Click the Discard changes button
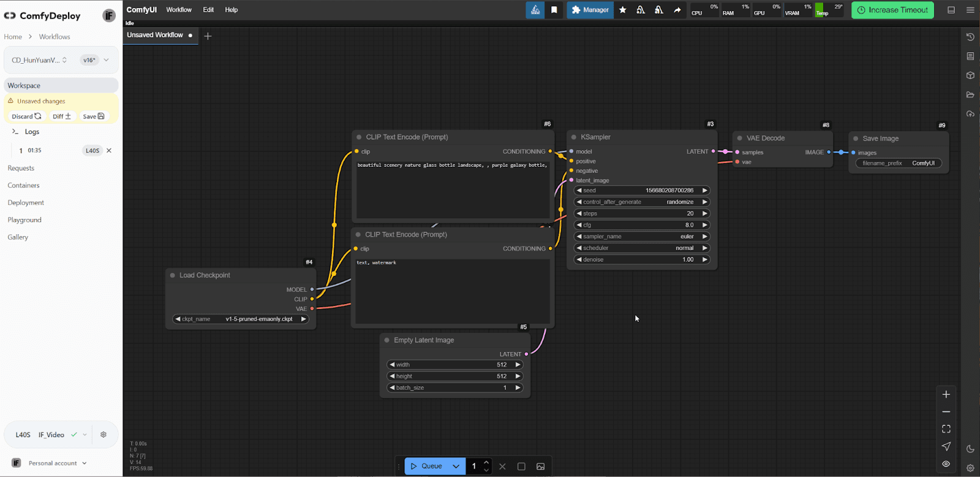 click(x=26, y=116)
